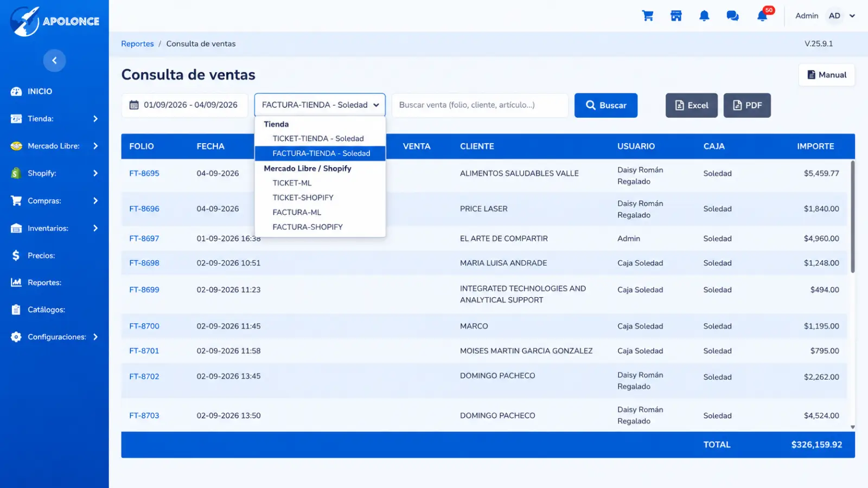Click the table vertical scrollbar thumb
The image size is (868, 488).
click(853, 217)
